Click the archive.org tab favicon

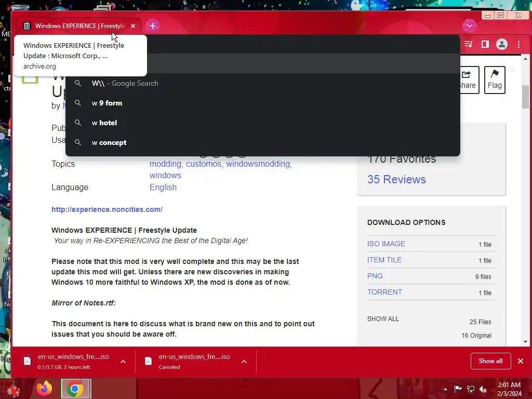point(27,26)
